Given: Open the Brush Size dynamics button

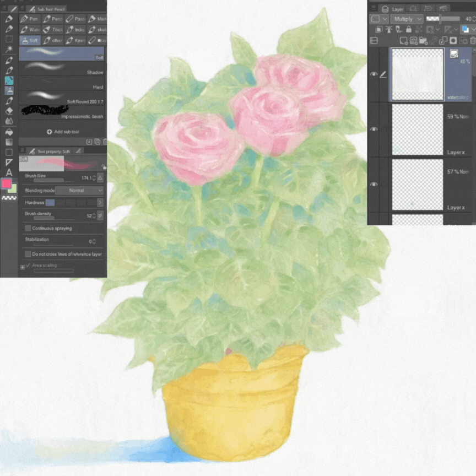Looking at the screenshot, I should [100, 178].
